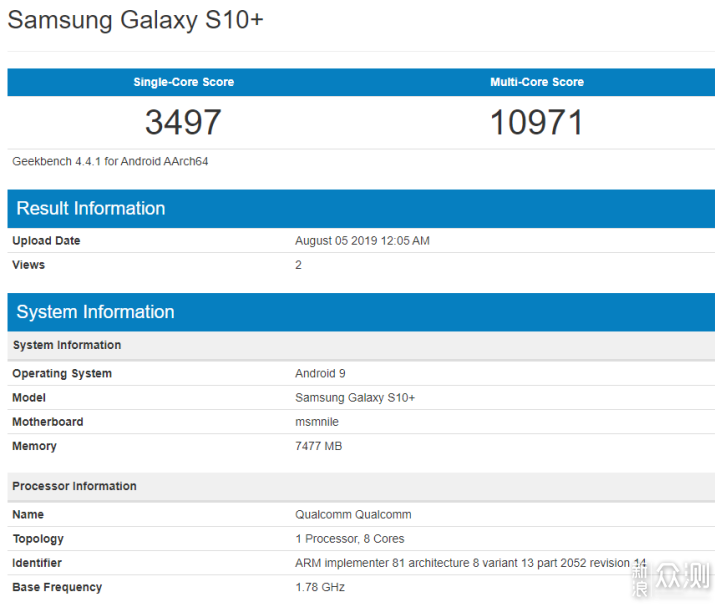Click Geekbench 4.4.1 for Android AArch64 text

point(110,161)
